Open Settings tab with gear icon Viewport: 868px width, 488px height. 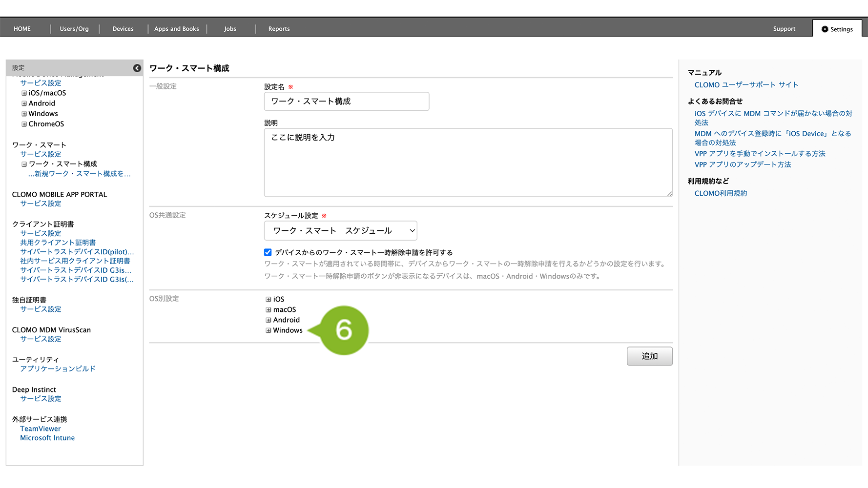click(x=837, y=29)
